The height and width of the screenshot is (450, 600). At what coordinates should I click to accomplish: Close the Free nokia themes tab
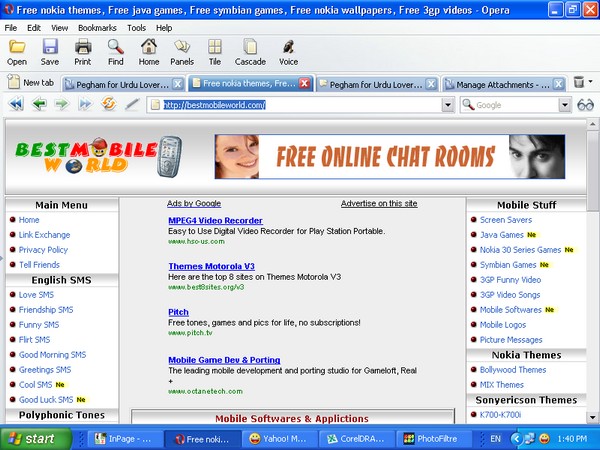point(304,83)
